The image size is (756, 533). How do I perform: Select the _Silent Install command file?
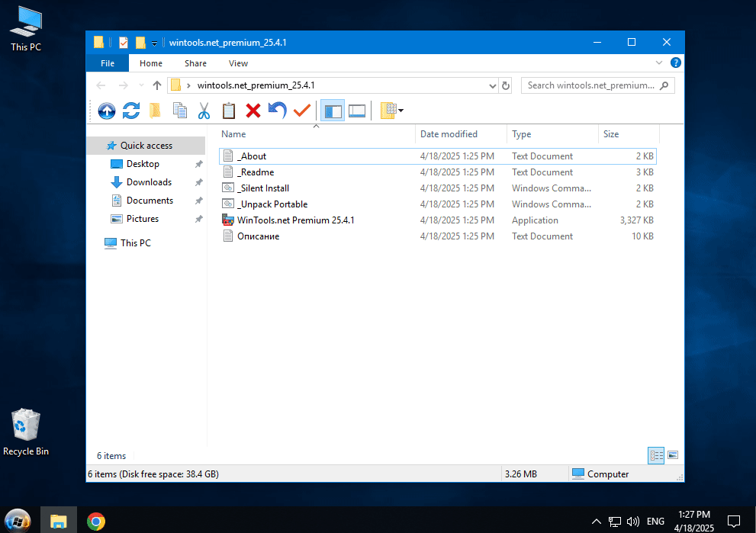[437, 188]
